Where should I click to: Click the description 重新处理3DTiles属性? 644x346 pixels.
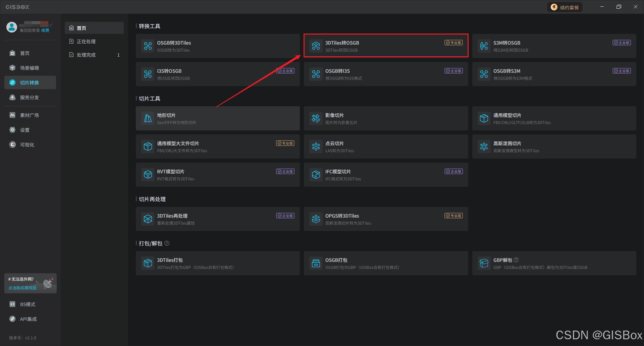pyautogui.click(x=176, y=223)
